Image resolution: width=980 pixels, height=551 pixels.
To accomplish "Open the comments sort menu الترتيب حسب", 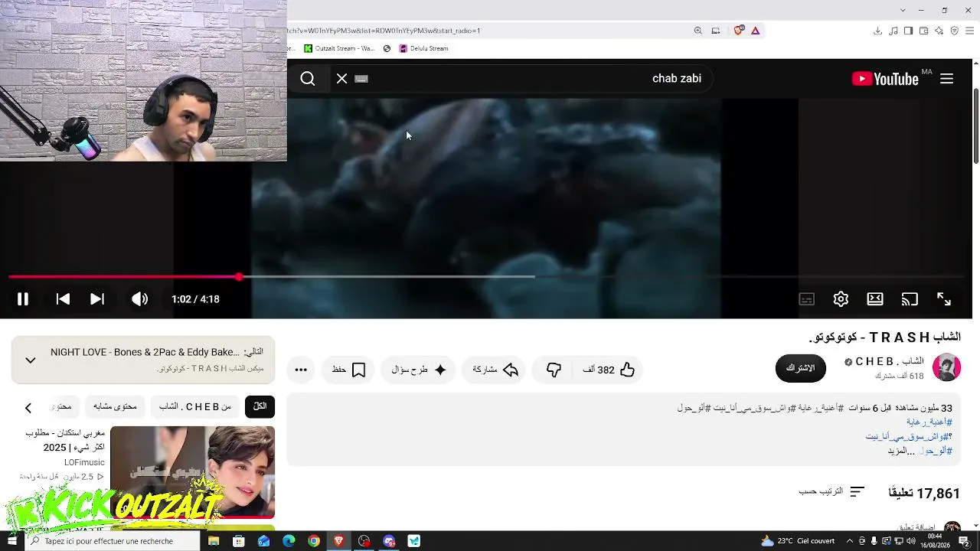I will 831,491.
